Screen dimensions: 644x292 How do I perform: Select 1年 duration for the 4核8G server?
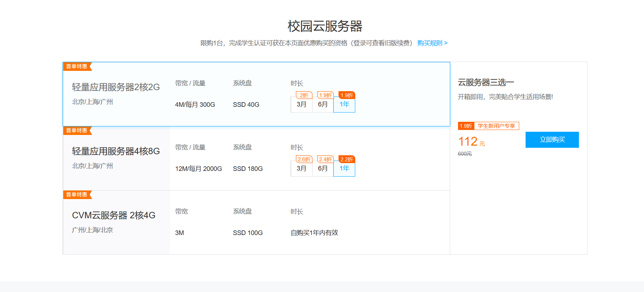tap(344, 169)
